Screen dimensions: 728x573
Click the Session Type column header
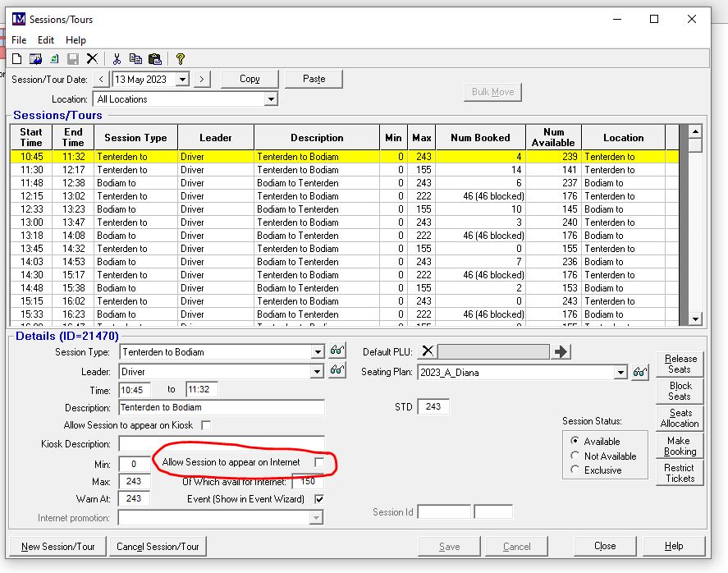coord(135,137)
